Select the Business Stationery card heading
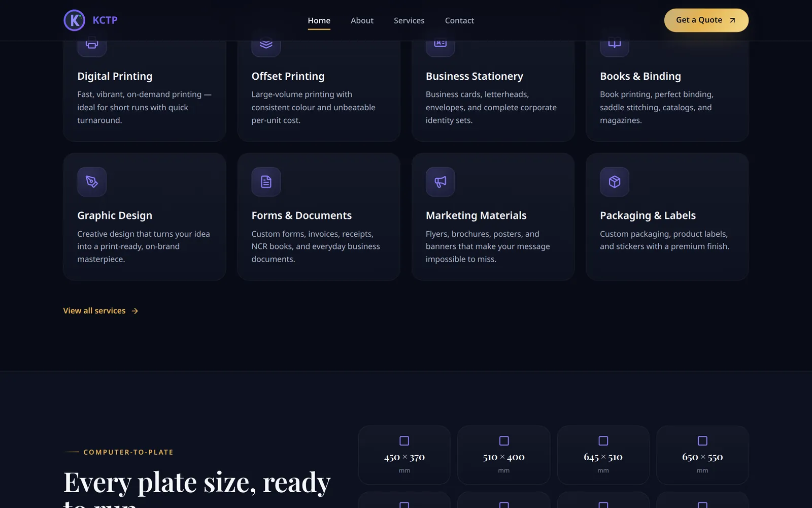Screen dimensions: 812x508 tap(475, 76)
